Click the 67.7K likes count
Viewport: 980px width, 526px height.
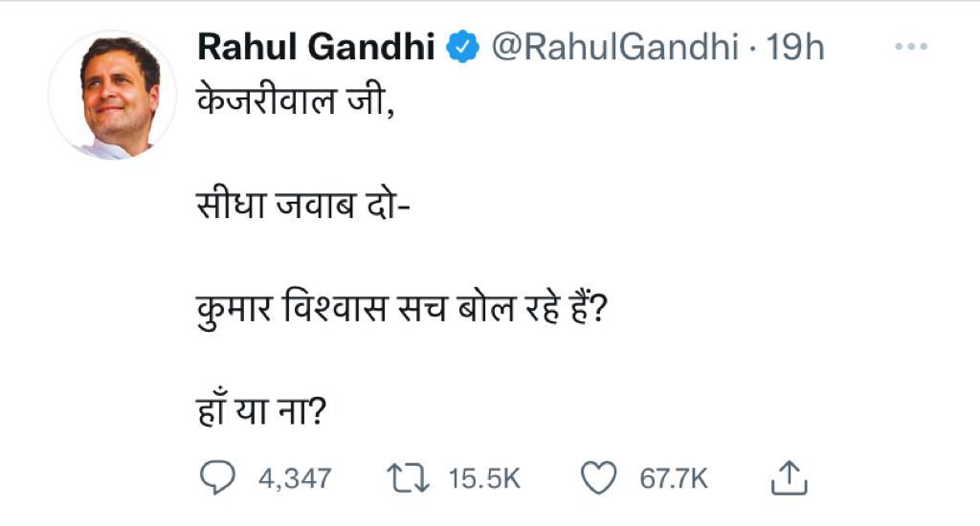point(674,478)
